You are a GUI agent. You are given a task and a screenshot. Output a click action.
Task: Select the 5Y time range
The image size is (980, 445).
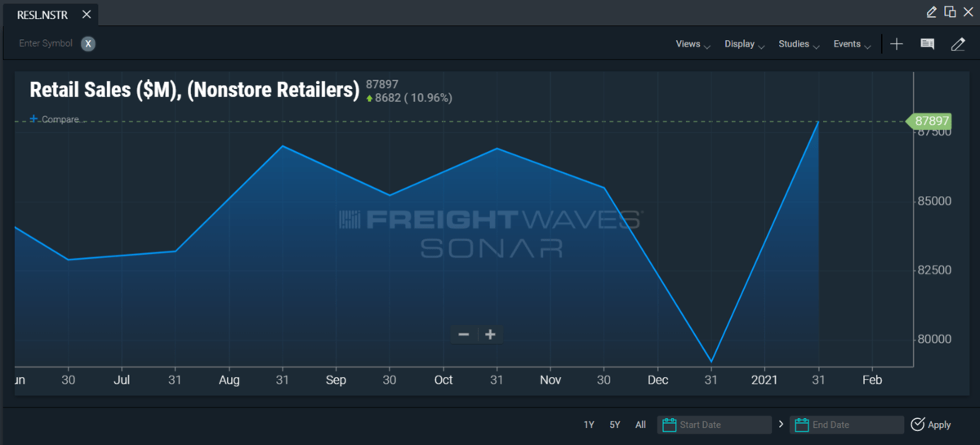click(614, 425)
